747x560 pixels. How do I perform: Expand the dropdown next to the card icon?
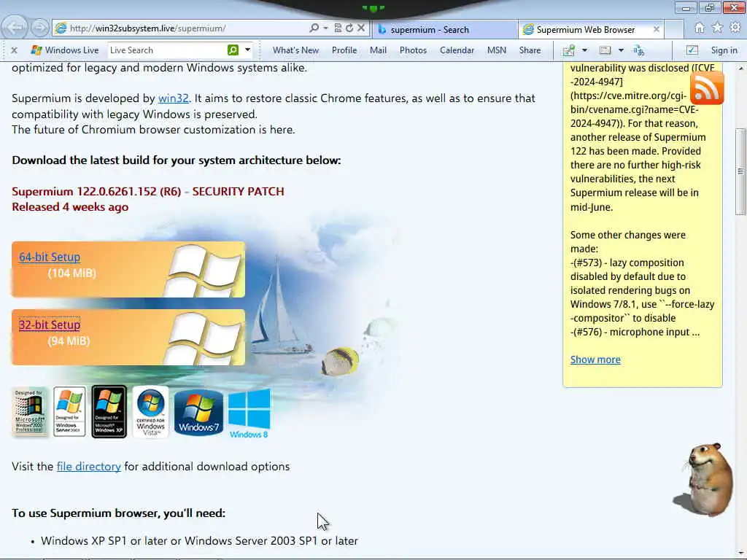point(621,50)
